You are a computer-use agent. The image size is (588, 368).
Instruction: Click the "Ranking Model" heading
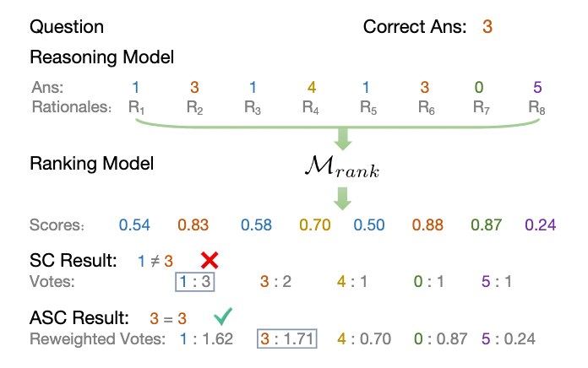(x=92, y=163)
